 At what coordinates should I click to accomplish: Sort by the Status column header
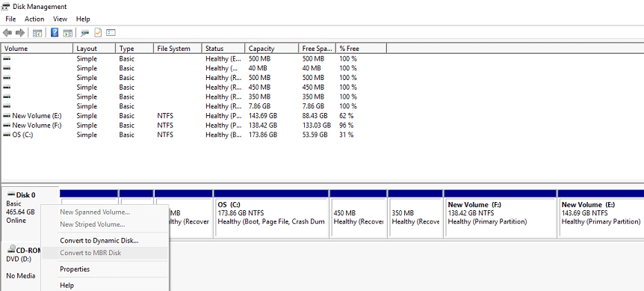223,49
